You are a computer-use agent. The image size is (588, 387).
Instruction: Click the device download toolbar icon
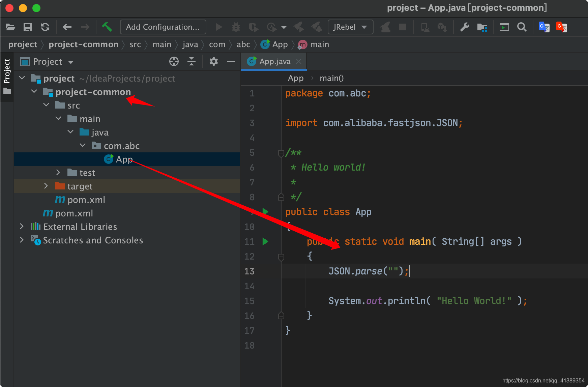(x=425, y=27)
